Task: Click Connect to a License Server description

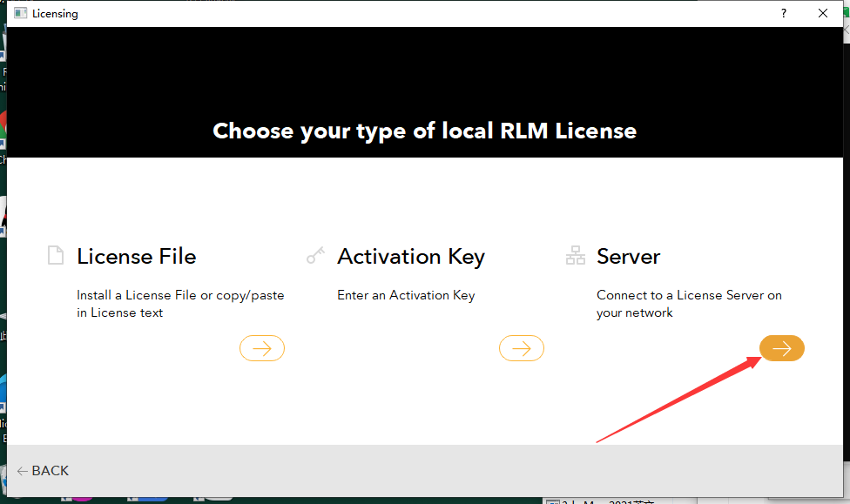Action: click(688, 304)
